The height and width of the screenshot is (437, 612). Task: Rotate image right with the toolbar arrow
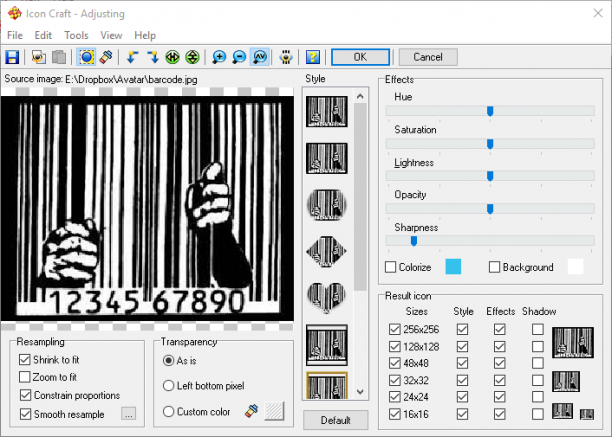[x=153, y=57]
